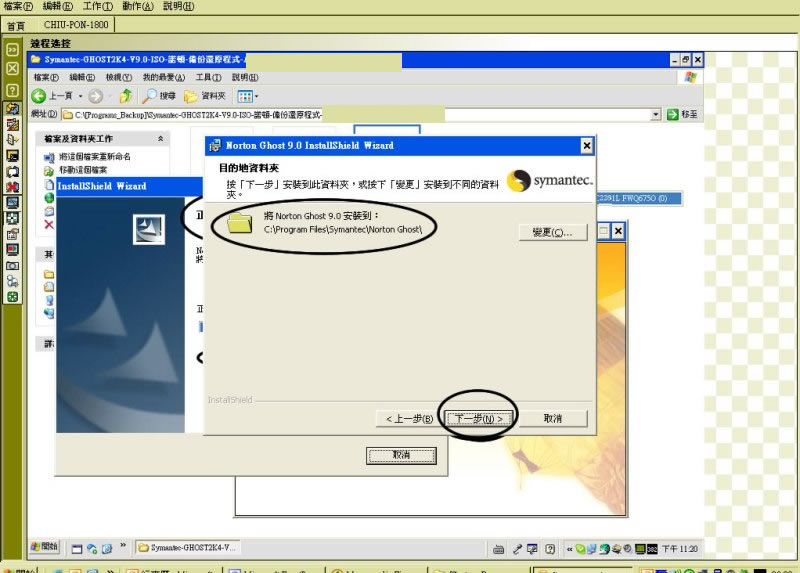Click the green square arrows icon in sidebar

pyautogui.click(x=12, y=297)
